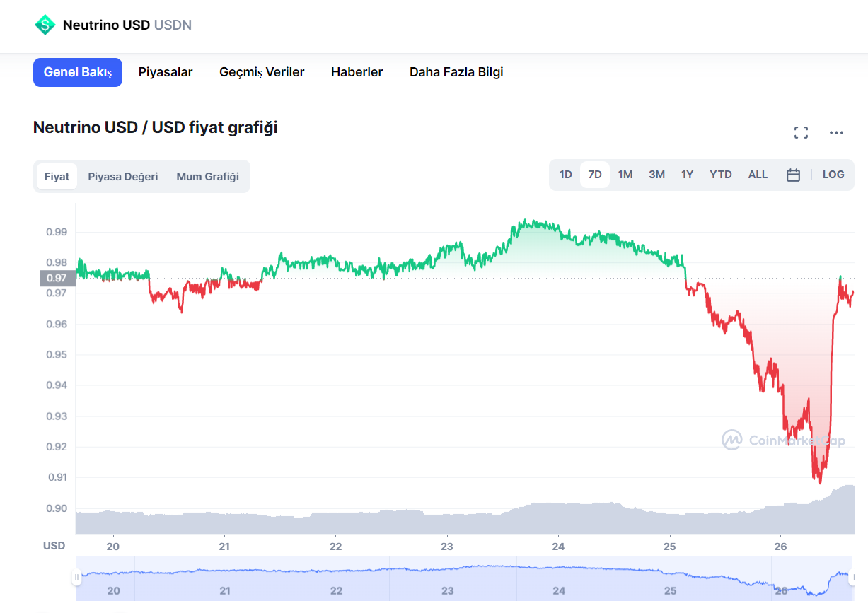Show ALL historical price data
Image resolution: width=868 pixels, height=613 pixels.
click(x=758, y=175)
